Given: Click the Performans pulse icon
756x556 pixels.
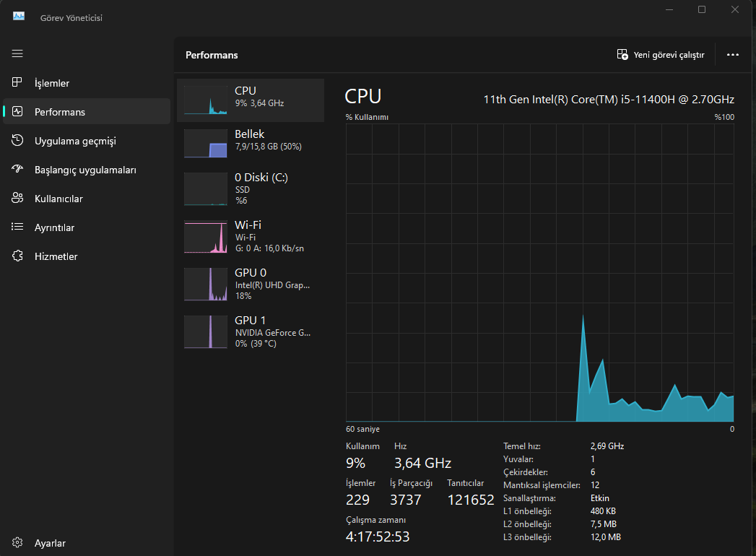Looking at the screenshot, I should 17,111.
